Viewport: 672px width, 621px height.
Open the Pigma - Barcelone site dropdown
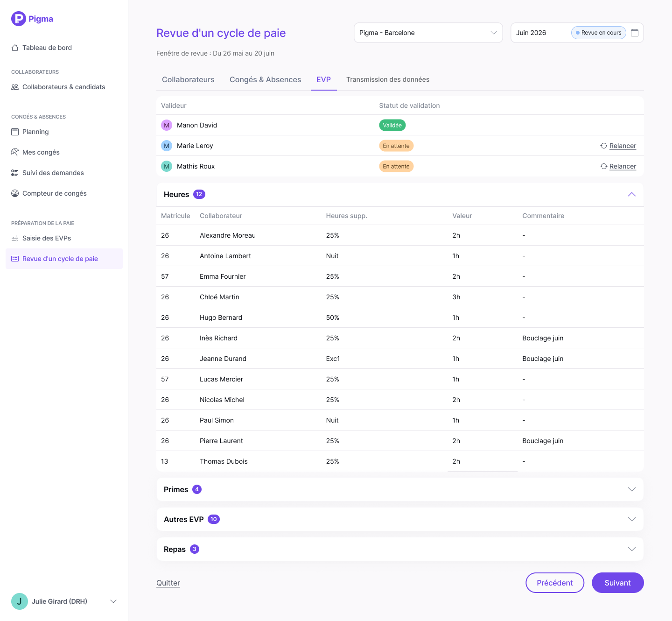pos(428,33)
